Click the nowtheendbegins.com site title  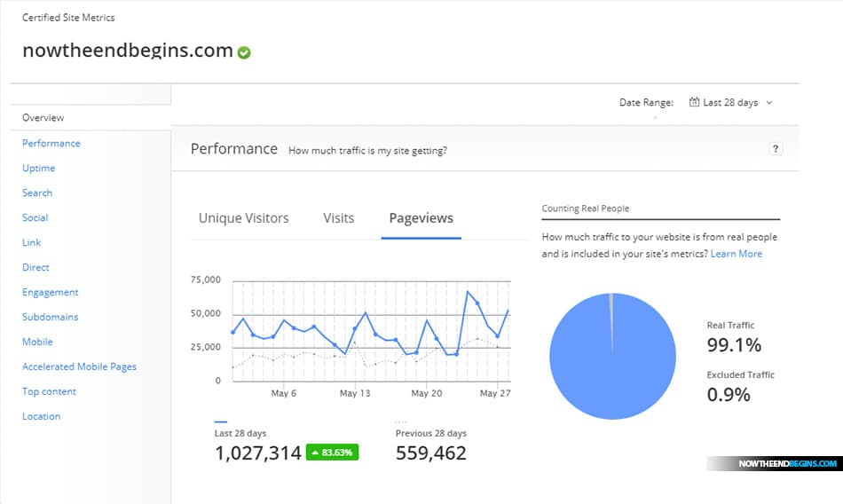tap(128, 50)
